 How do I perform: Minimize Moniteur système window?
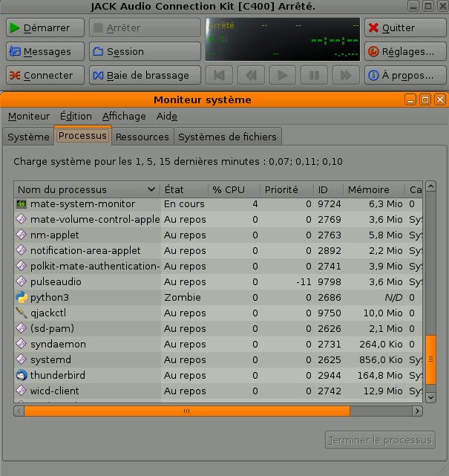coord(410,100)
